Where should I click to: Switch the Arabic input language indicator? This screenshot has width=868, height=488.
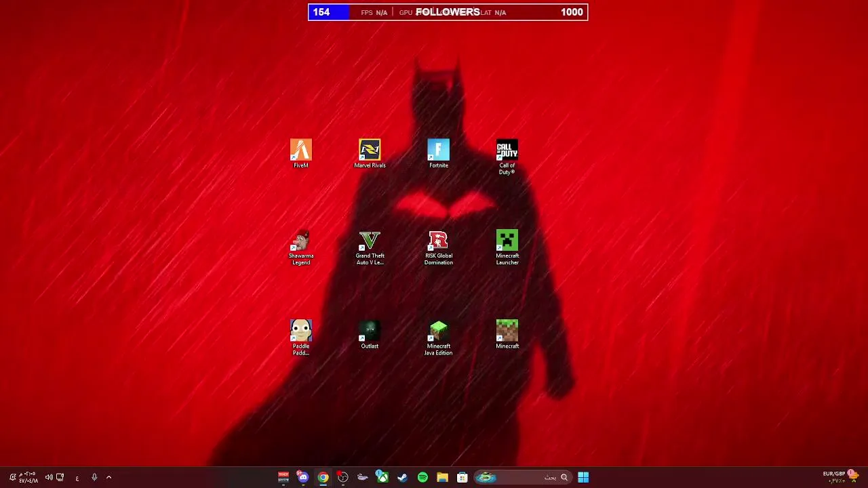tap(77, 478)
